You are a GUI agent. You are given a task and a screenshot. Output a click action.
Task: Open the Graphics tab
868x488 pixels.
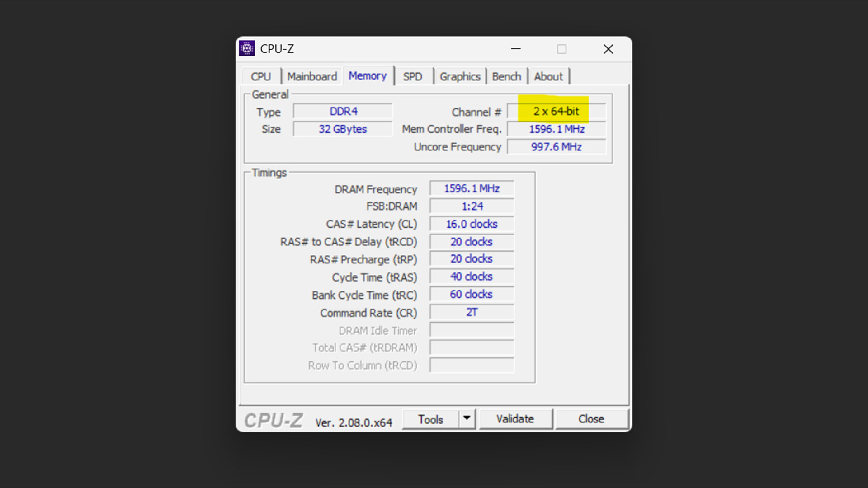pos(460,76)
